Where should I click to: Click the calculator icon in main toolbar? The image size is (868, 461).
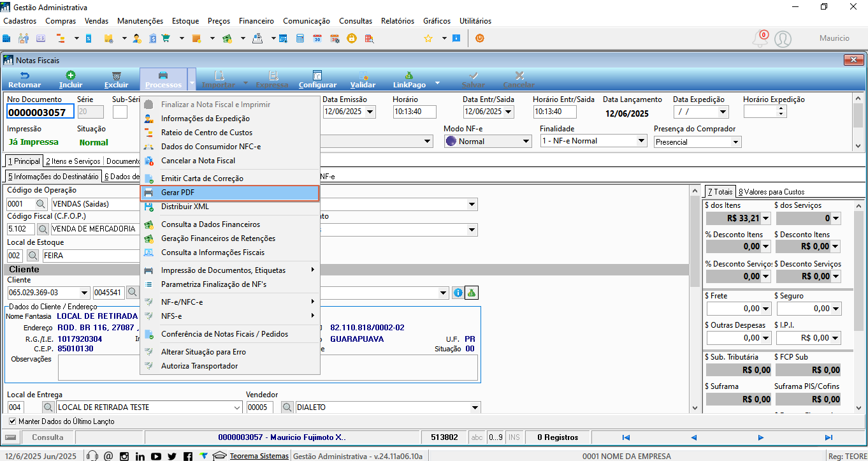click(x=300, y=38)
